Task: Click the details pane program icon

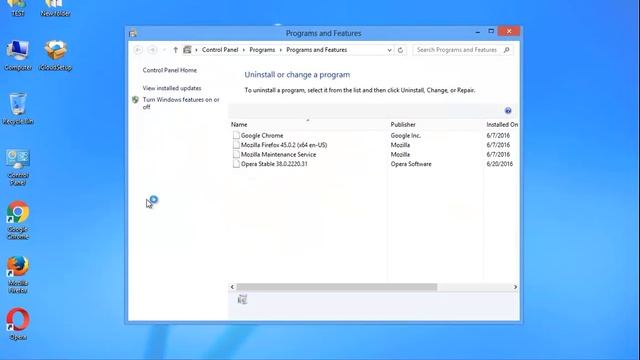Action: 242,300
